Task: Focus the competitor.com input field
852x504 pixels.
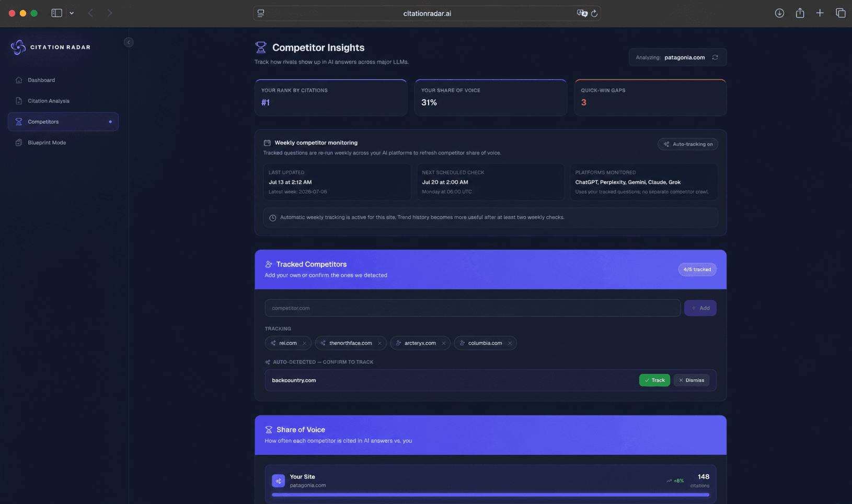Action: (x=473, y=308)
